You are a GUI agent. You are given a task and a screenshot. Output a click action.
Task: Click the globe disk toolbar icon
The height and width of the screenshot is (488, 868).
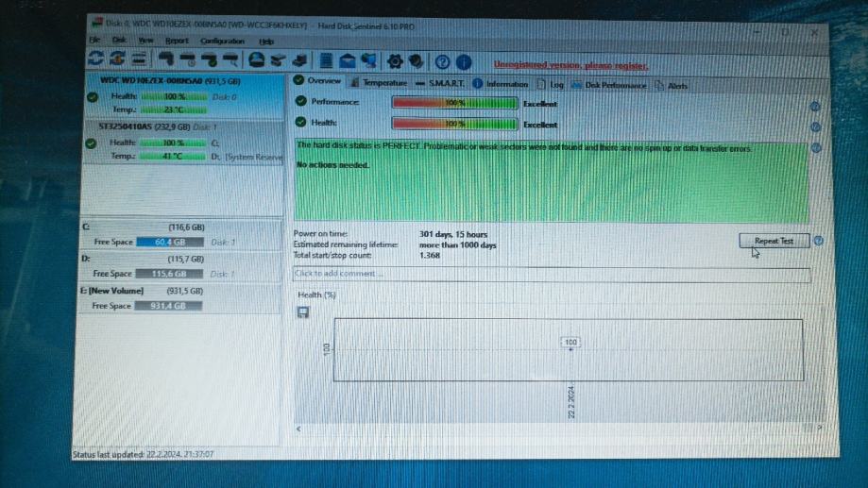(256, 59)
